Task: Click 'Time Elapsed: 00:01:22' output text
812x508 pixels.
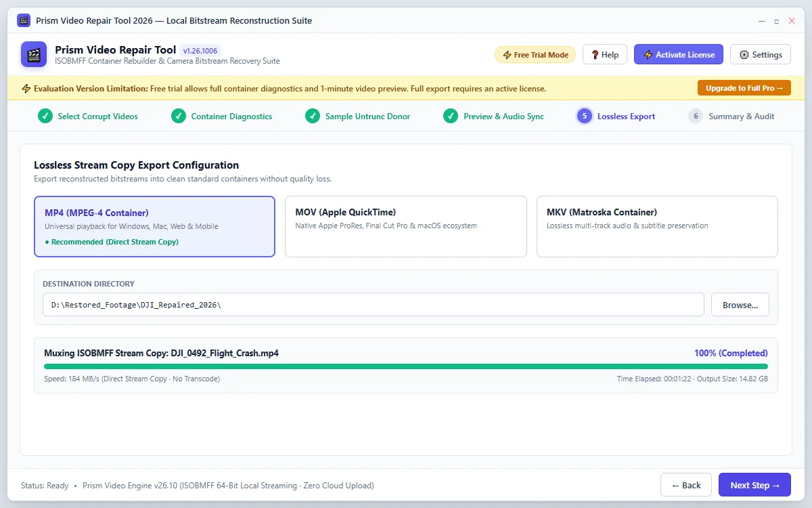Action: point(692,379)
